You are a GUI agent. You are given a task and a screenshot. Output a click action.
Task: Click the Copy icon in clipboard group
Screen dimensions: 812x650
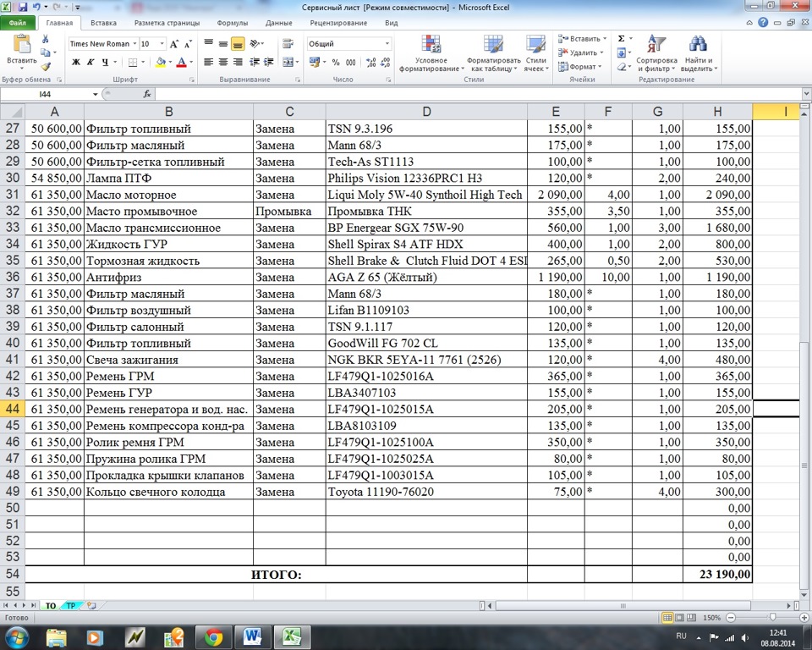pos(45,52)
